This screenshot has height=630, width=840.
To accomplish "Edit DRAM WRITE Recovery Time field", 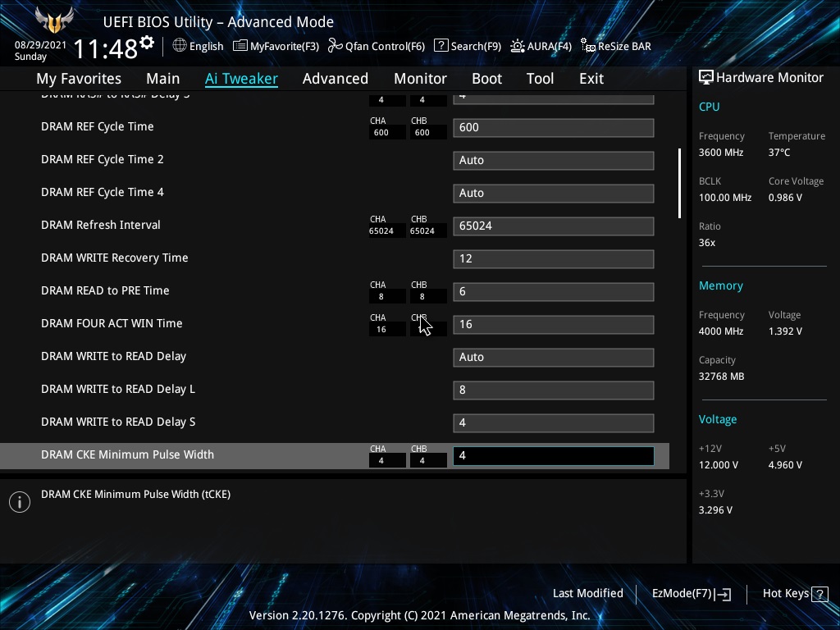I will pyautogui.click(x=554, y=258).
